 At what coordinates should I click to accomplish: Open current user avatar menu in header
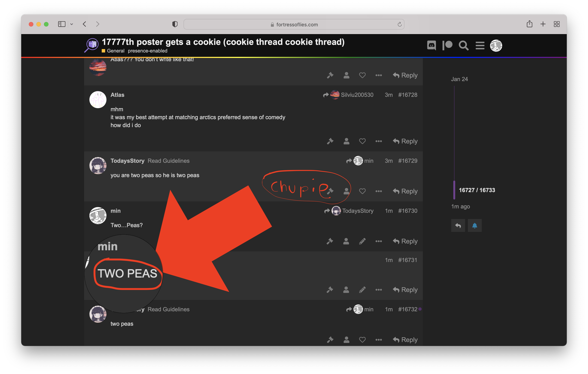click(496, 45)
